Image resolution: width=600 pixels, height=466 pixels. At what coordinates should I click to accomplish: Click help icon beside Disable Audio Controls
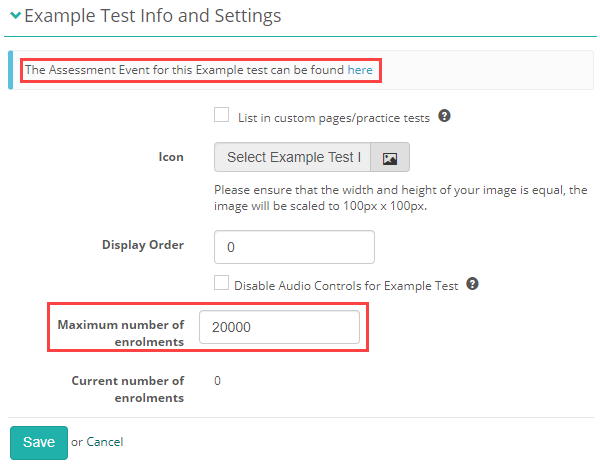point(472,284)
